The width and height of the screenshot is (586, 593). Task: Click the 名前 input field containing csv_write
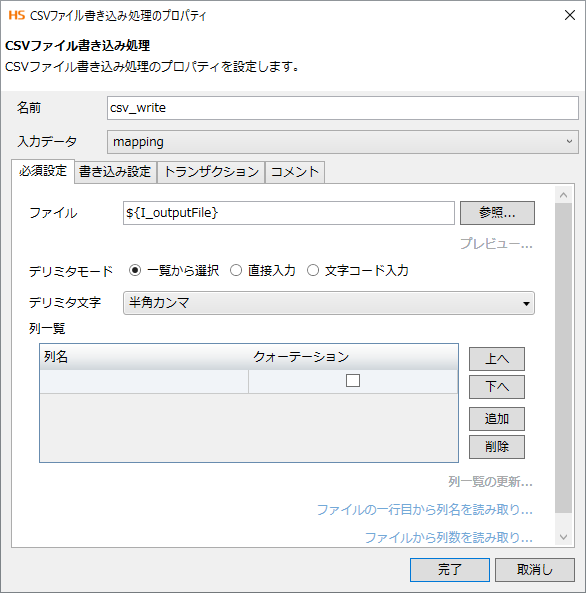point(342,108)
